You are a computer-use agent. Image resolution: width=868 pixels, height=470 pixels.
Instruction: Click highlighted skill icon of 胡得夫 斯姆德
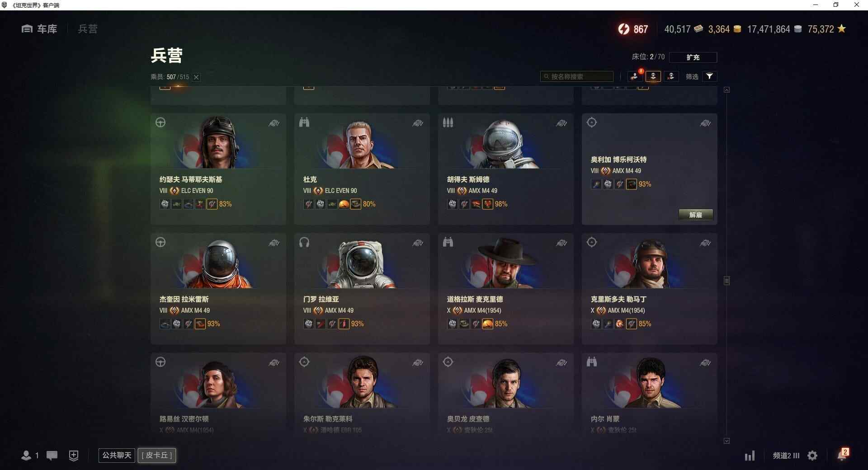pos(487,204)
